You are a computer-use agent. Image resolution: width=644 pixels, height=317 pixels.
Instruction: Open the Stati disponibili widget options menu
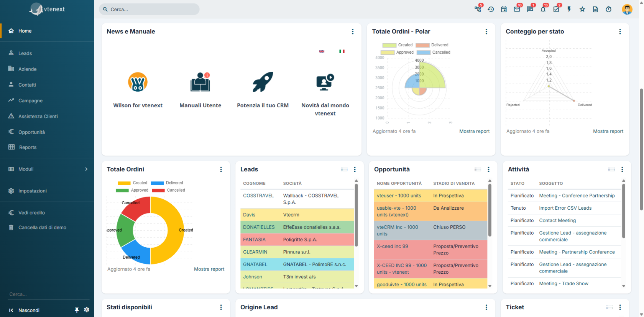(221, 307)
